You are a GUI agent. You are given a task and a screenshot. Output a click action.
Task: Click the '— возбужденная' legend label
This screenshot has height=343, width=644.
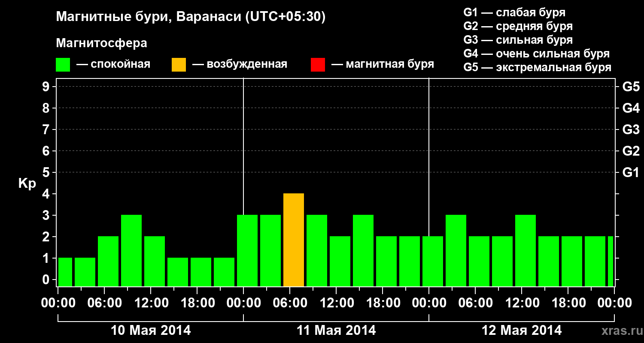coord(240,64)
